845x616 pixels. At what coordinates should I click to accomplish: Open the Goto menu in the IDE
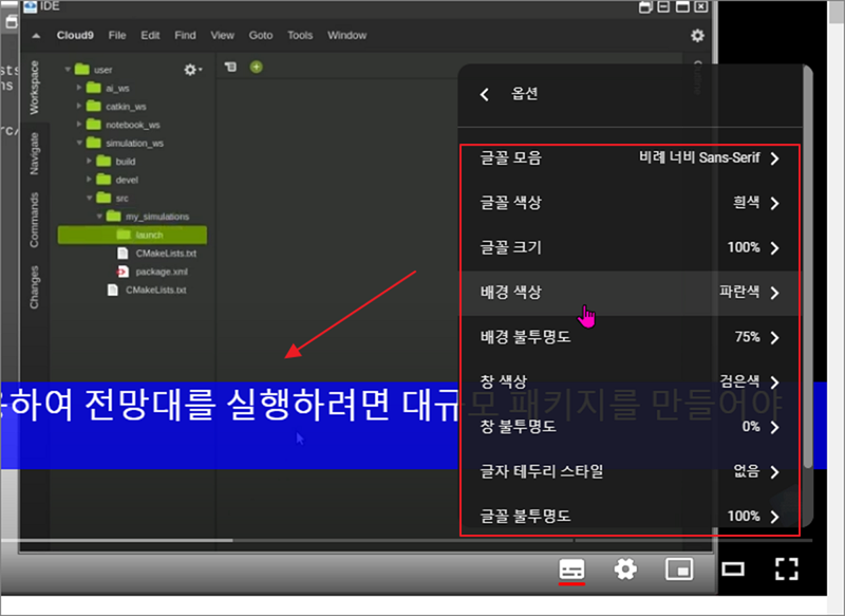tap(260, 35)
